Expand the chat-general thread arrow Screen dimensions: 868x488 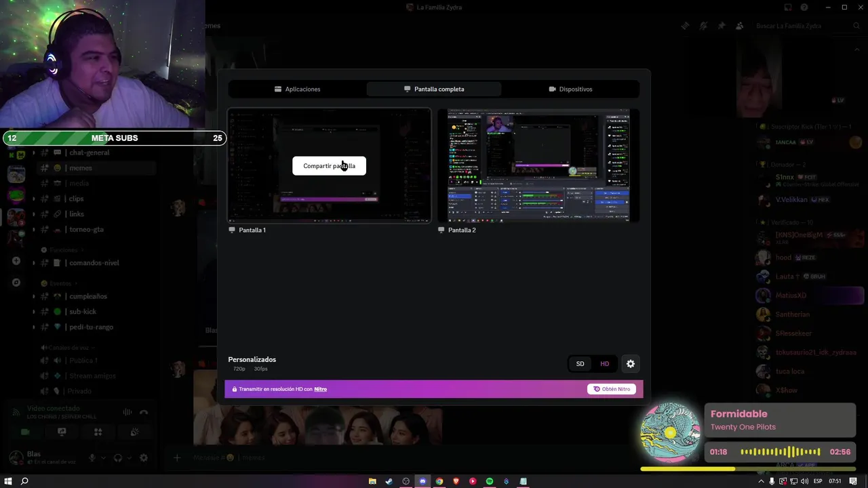pyautogui.click(x=34, y=152)
